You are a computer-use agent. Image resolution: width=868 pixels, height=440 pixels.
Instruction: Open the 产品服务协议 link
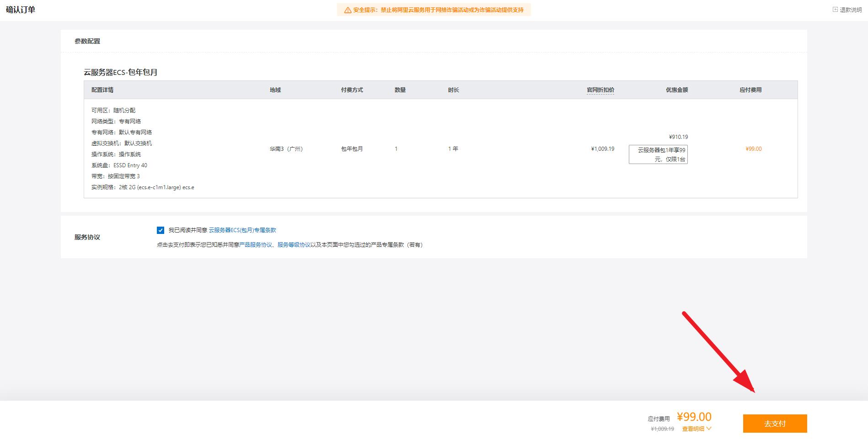[256, 245]
